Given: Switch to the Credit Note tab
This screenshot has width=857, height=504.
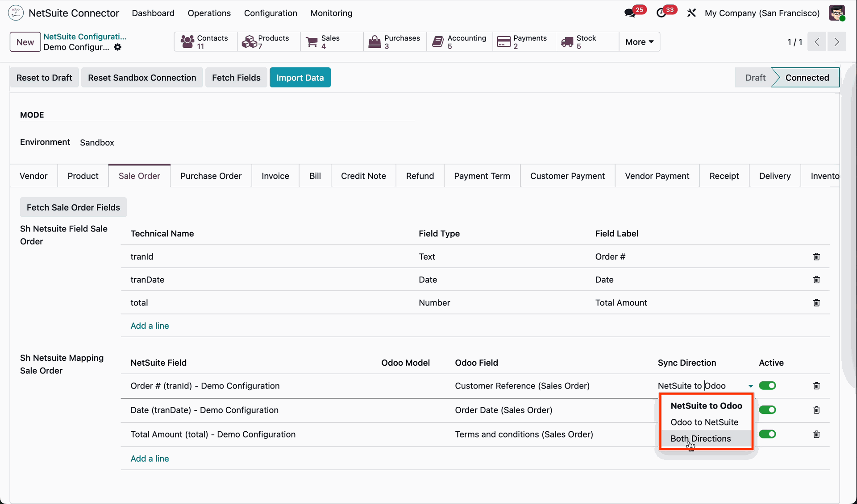Looking at the screenshot, I should pos(363,176).
